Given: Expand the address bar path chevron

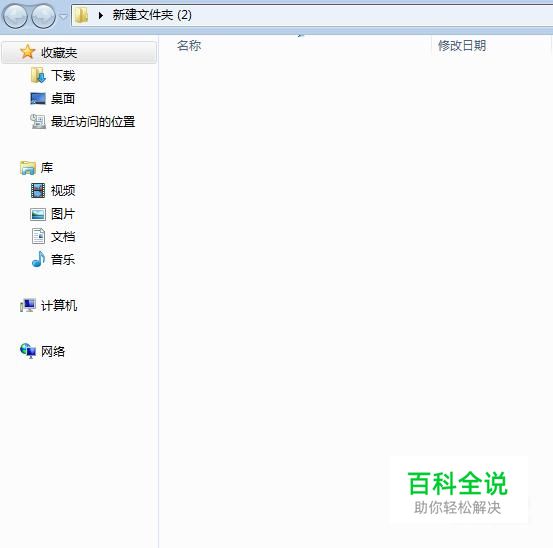Looking at the screenshot, I should coord(101,15).
